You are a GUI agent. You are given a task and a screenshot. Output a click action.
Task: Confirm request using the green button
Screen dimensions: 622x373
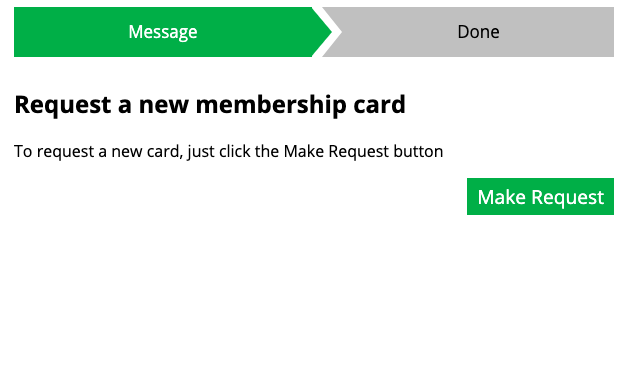pyautogui.click(x=540, y=197)
